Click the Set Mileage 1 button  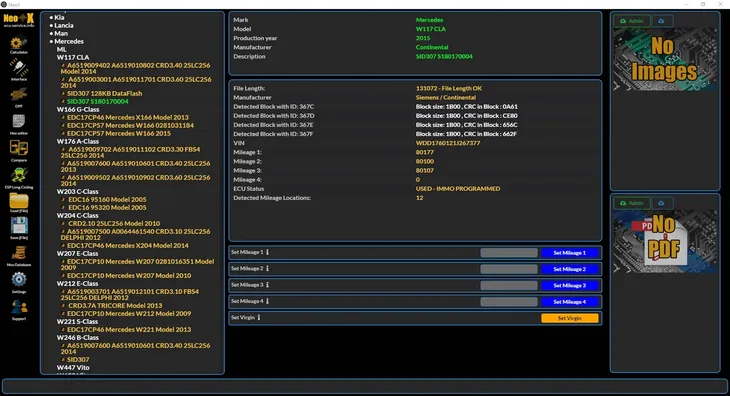click(569, 253)
